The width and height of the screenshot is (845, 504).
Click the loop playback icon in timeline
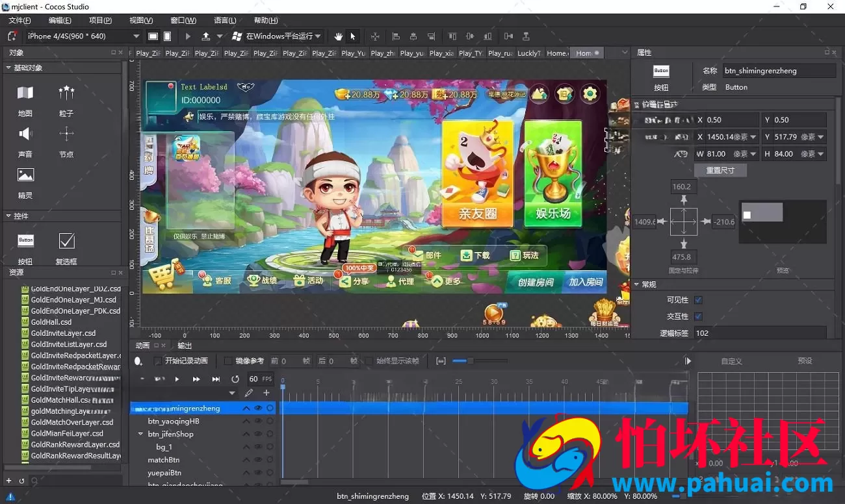[235, 379]
